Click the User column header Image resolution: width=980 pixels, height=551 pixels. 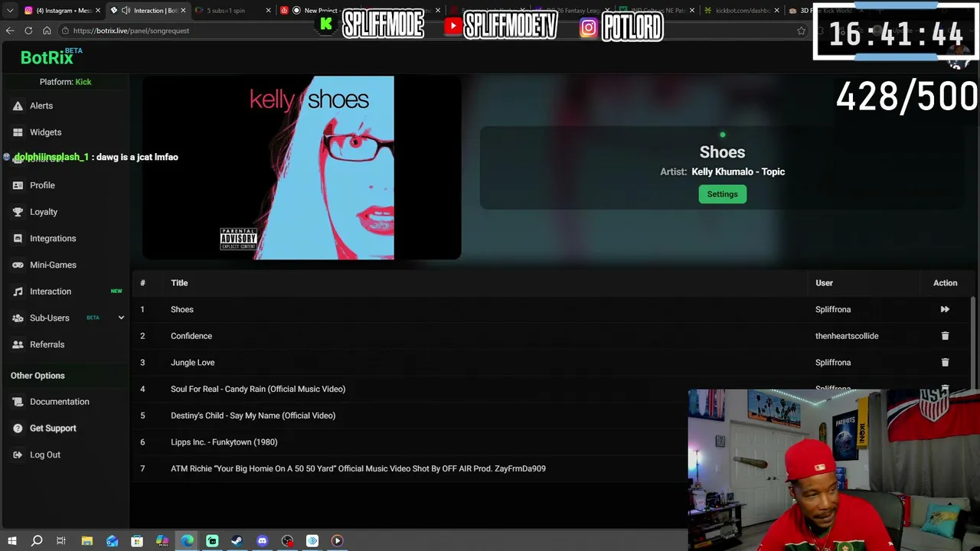tap(824, 283)
